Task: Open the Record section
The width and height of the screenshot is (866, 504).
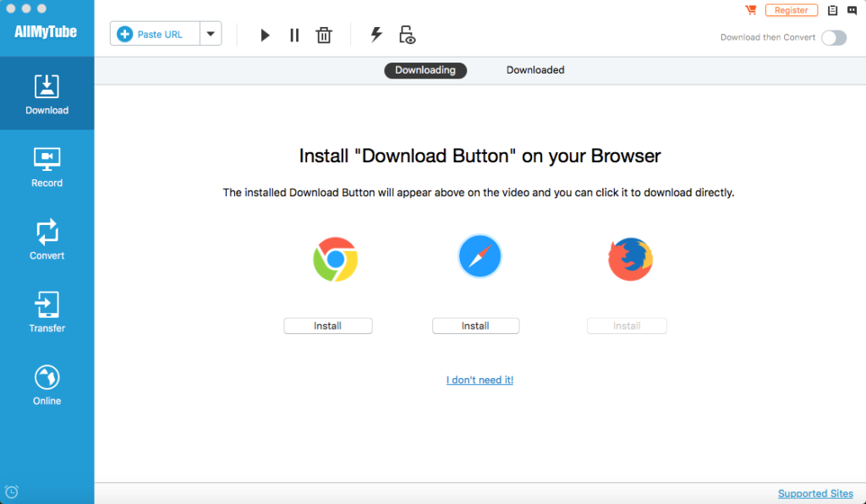Action: tap(47, 167)
